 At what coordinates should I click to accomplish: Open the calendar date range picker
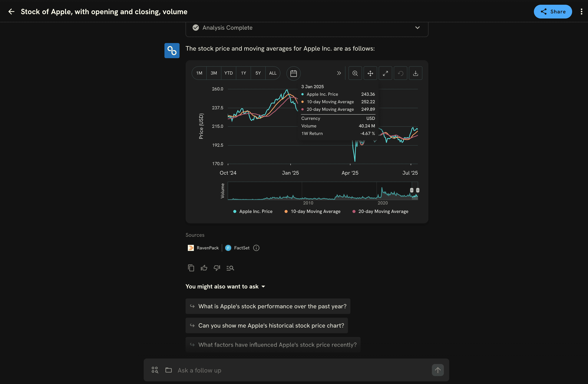pos(293,73)
